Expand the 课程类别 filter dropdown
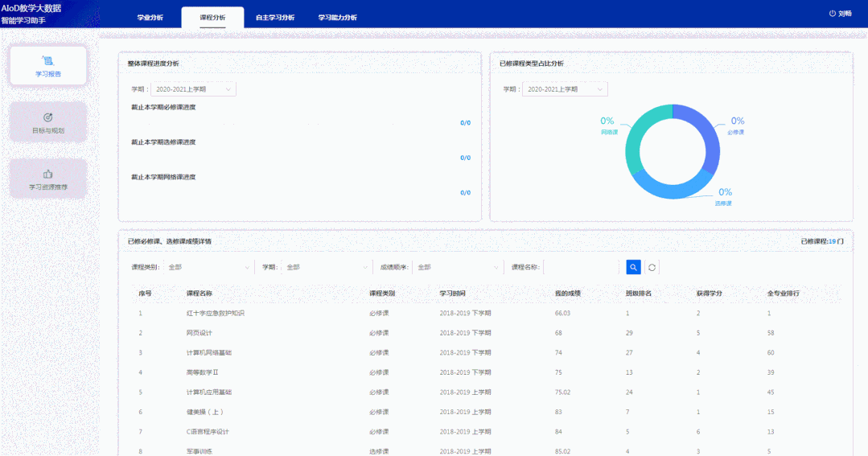This screenshot has height=456, width=868. [x=209, y=267]
